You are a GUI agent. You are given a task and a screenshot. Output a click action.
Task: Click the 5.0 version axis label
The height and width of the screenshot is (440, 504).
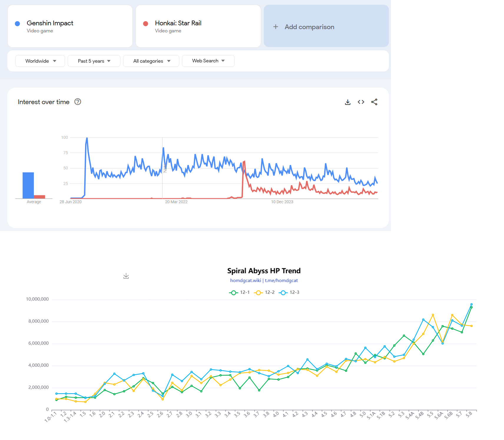click(362, 414)
